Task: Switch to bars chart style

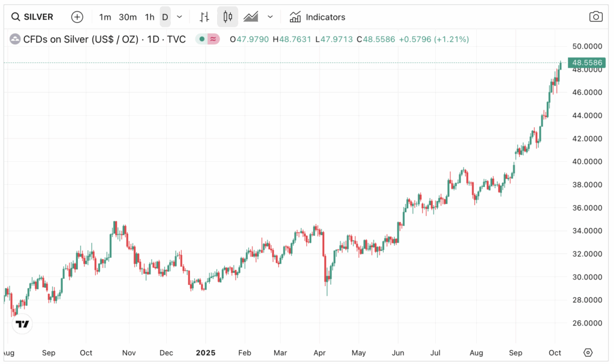Action: 205,17
